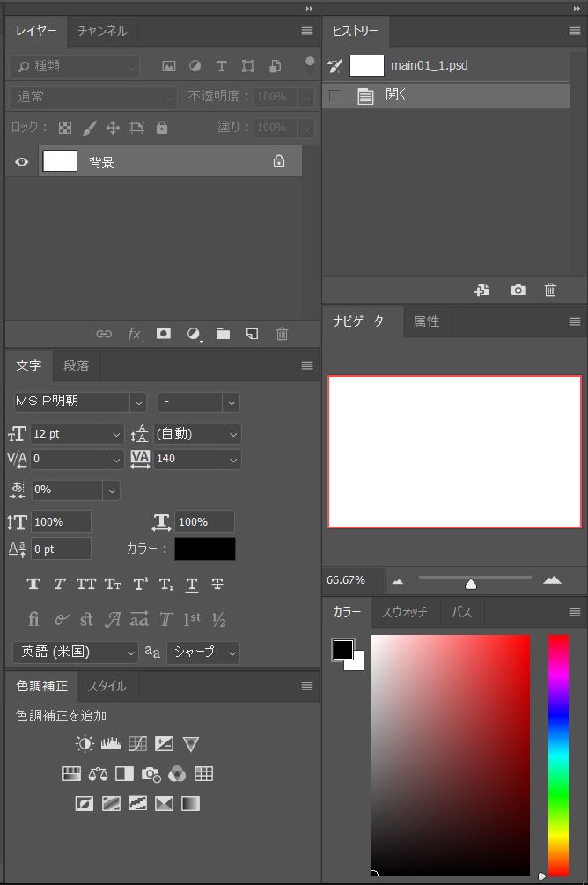Add a Hue/Saturation adjustment
The image size is (588, 885).
click(x=71, y=774)
